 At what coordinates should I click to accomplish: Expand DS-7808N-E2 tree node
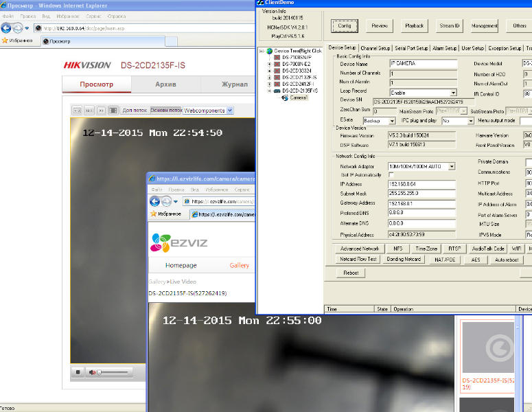pos(269,64)
